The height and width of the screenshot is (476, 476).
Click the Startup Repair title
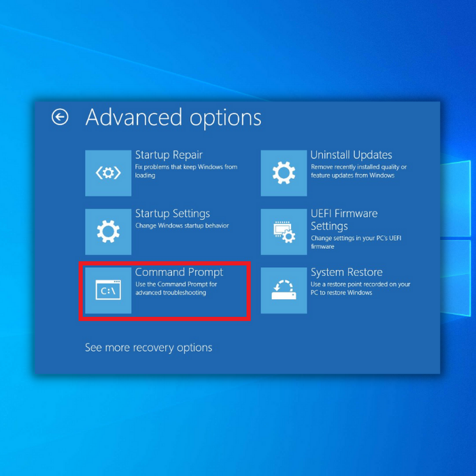point(169,155)
